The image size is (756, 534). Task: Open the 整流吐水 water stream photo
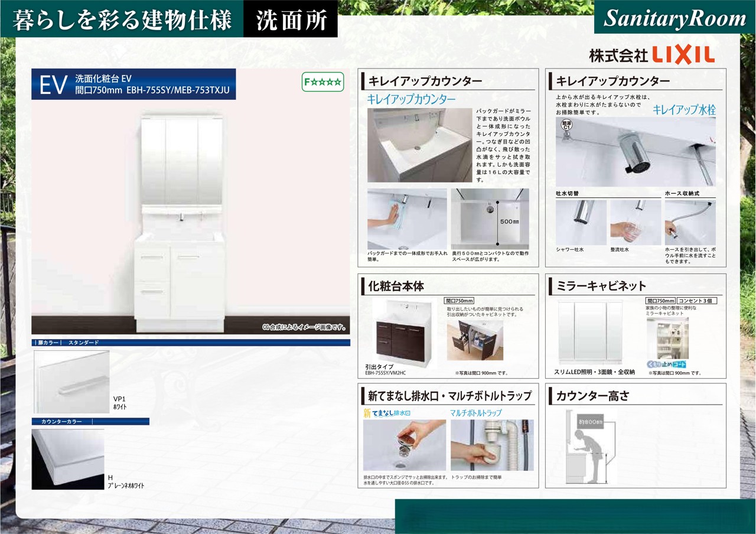click(x=636, y=222)
